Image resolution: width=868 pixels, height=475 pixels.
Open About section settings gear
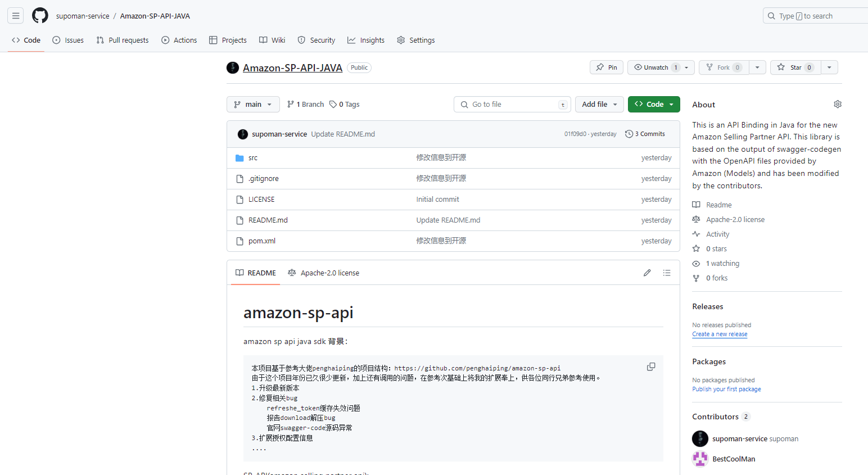[x=838, y=105]
